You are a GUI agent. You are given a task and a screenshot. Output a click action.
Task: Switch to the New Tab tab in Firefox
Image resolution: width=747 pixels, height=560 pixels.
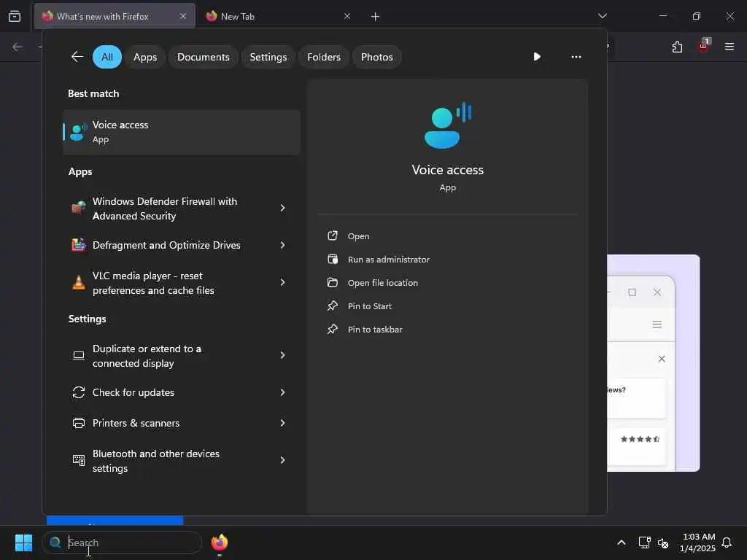tap(276, 16)
